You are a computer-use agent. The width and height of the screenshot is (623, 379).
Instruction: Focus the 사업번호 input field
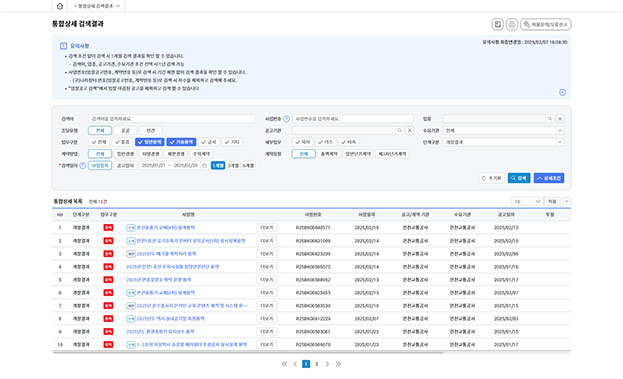tap(353, 119)
